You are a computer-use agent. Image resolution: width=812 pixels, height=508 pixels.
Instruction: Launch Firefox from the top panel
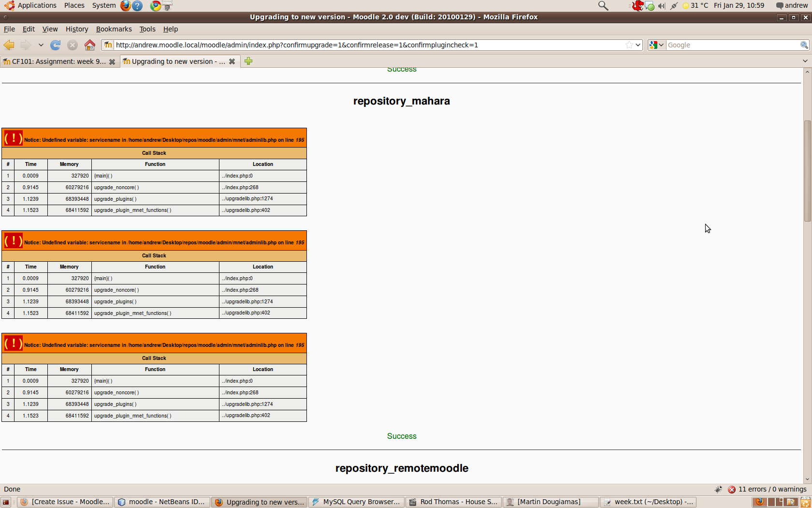[126, 5]
